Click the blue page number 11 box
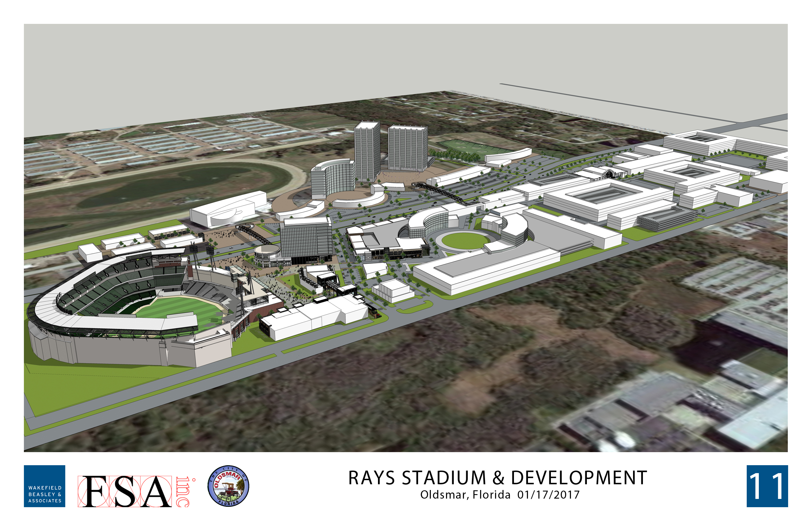The image size is (812, 525). (x=767, y=486)
